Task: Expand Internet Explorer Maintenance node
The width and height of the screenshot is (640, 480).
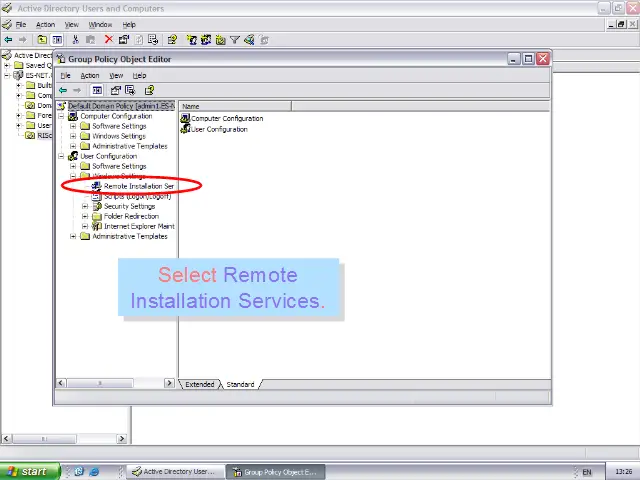Action: pos(85,226)
